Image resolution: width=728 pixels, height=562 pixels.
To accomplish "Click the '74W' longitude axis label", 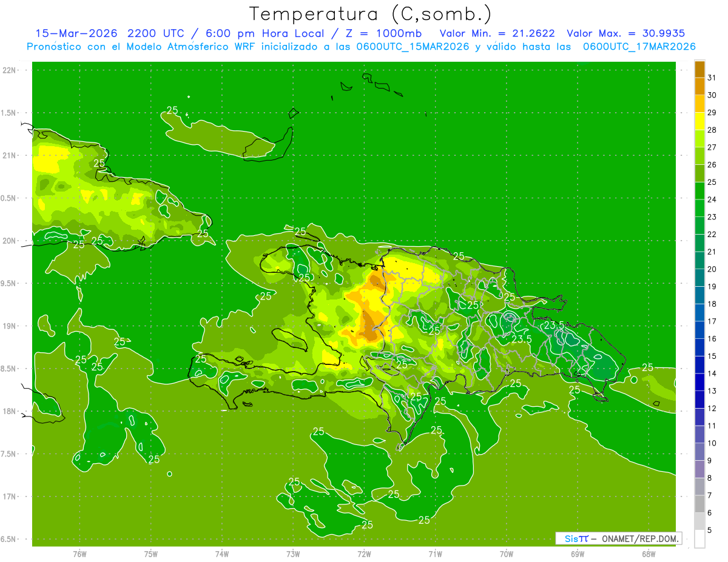I will (x=222, y=554).
